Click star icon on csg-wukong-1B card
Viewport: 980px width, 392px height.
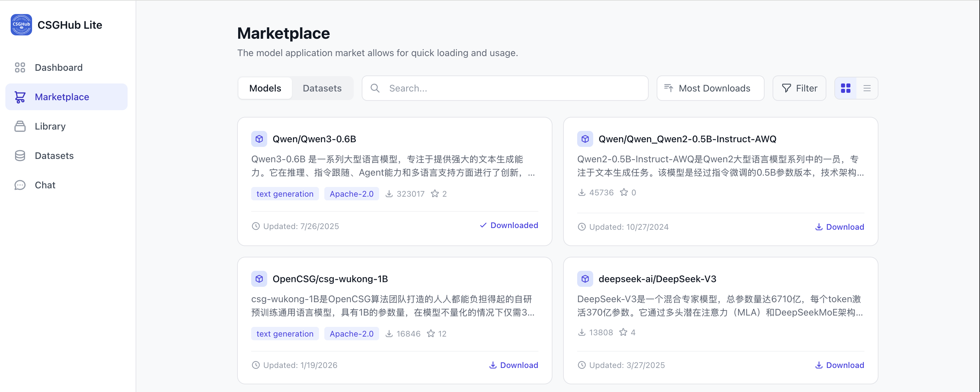click(x=431, y=334)
